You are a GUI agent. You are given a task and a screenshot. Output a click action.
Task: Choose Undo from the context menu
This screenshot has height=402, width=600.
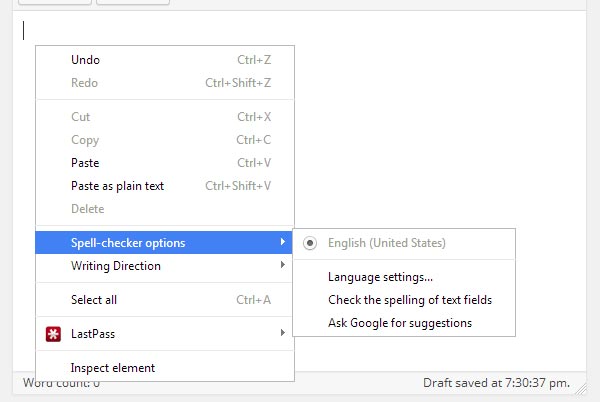tap(165, 60)
